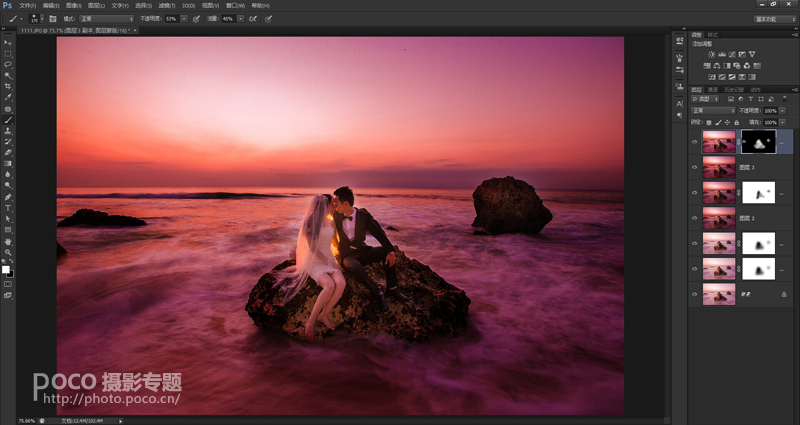
Task: Select the Clone Stamp tool
Action: (8, 131)
